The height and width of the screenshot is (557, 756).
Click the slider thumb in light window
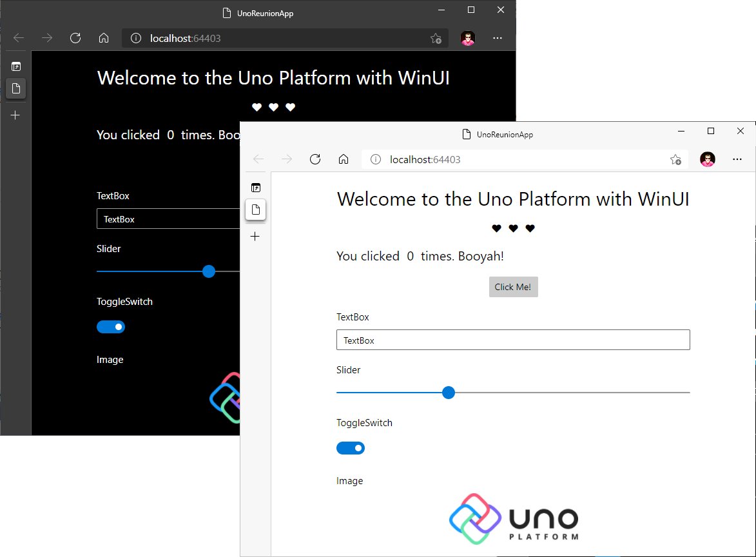pyautogui.click(x=449, y=393)
